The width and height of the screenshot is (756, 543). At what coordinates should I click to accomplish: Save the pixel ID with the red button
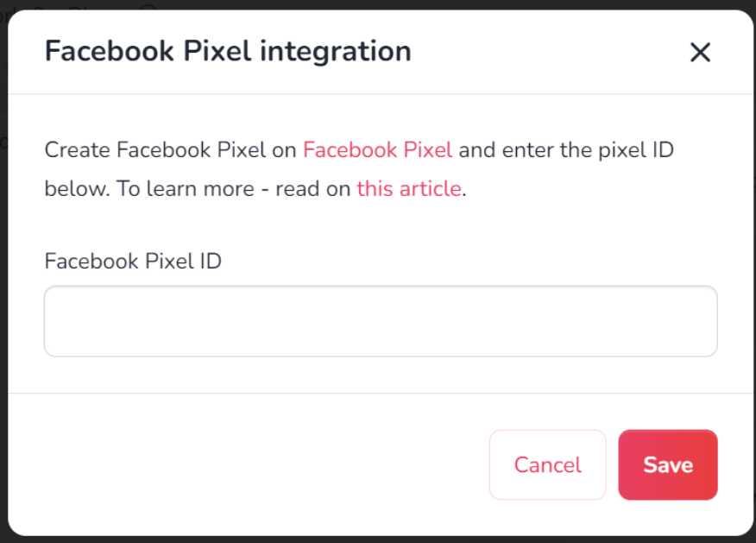(668, 465)
